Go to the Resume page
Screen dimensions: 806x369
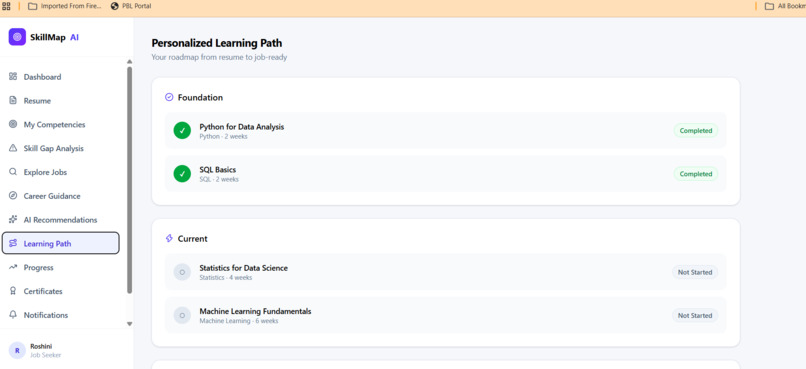pyautogui.click(x=61, y=101)
